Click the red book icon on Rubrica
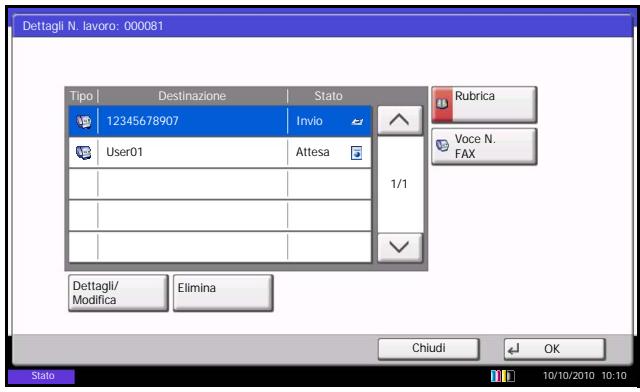 442,105
